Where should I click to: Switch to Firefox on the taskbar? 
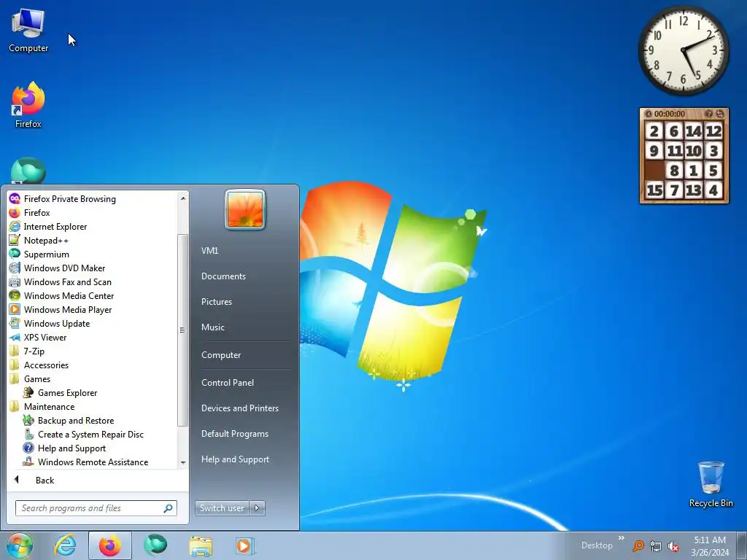tap(110, 545)
